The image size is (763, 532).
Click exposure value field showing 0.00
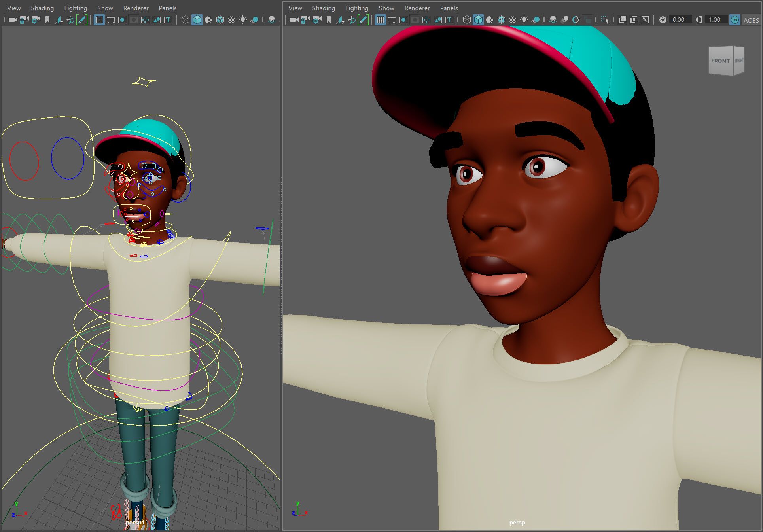click(x=680, y=20)
